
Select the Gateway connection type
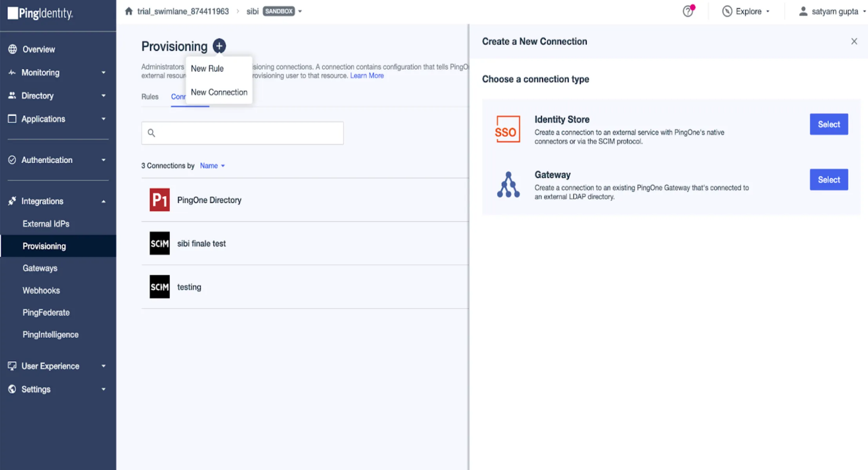point(829,180)
